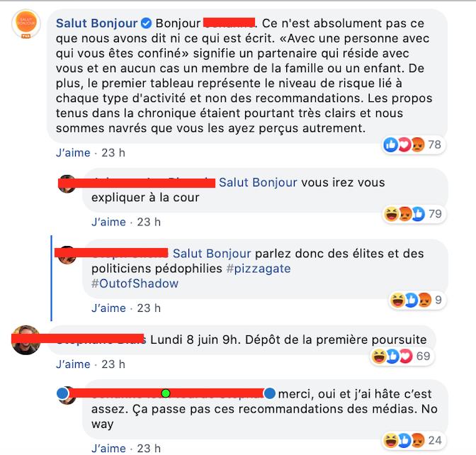
Task: View the 9 reactions on the pizzagate reply
Action: [x=417, y=300]
